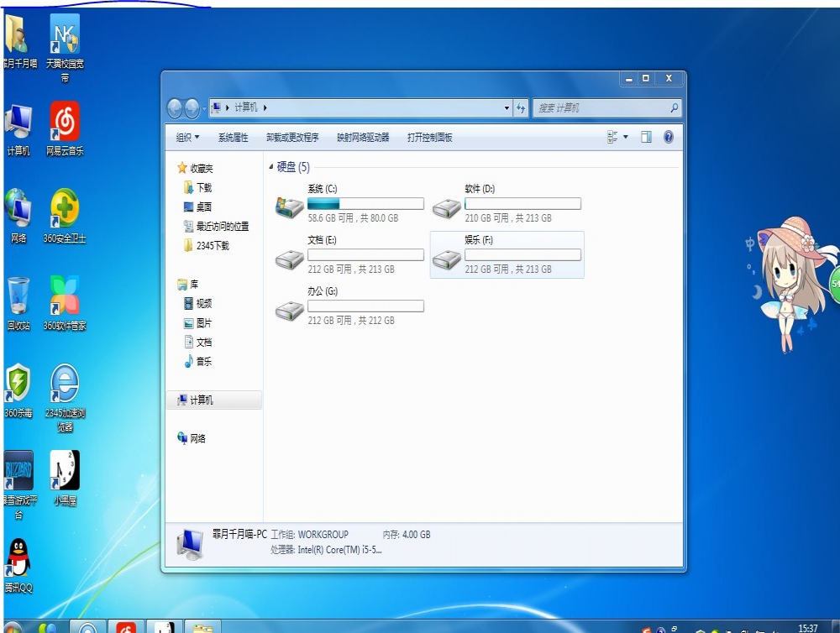Viewport: 840px width, 633px height.
Task: Open recent pages dropdown beside forward arrow
Action: pos(204,109)
